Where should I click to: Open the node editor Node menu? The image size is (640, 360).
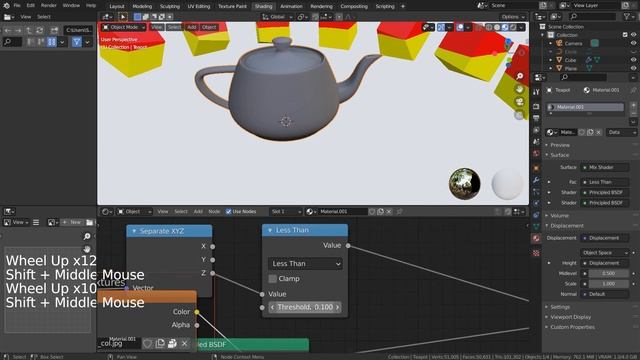(214, 211)
